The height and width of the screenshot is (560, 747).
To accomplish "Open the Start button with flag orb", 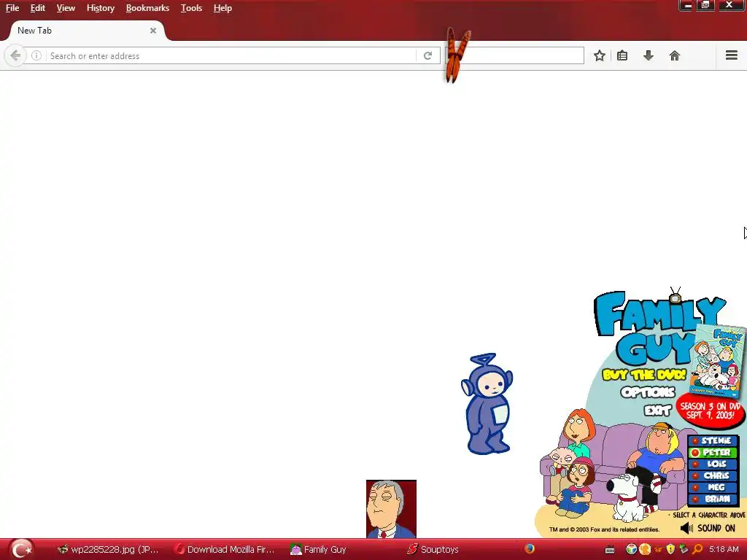I will pos(21,549).
